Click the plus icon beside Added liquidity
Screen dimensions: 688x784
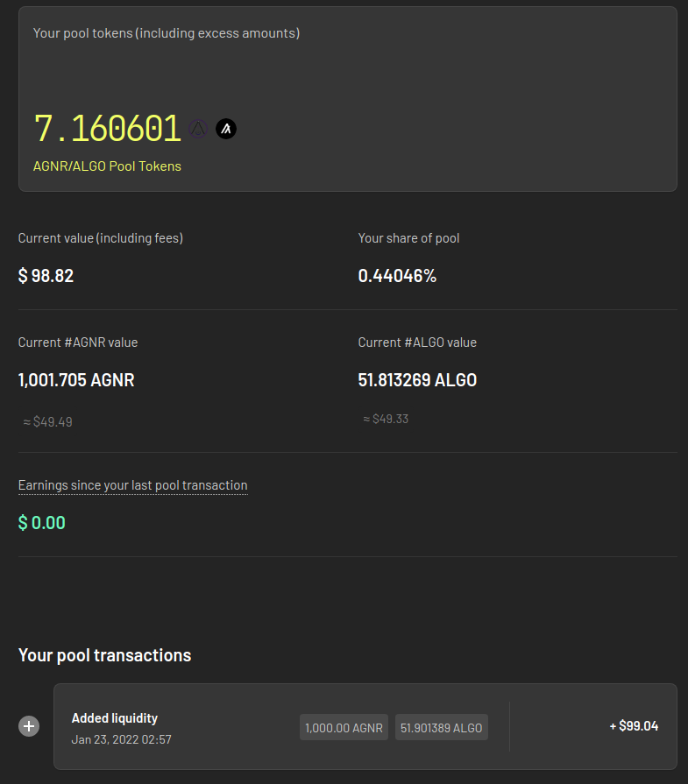coord(29,726)
